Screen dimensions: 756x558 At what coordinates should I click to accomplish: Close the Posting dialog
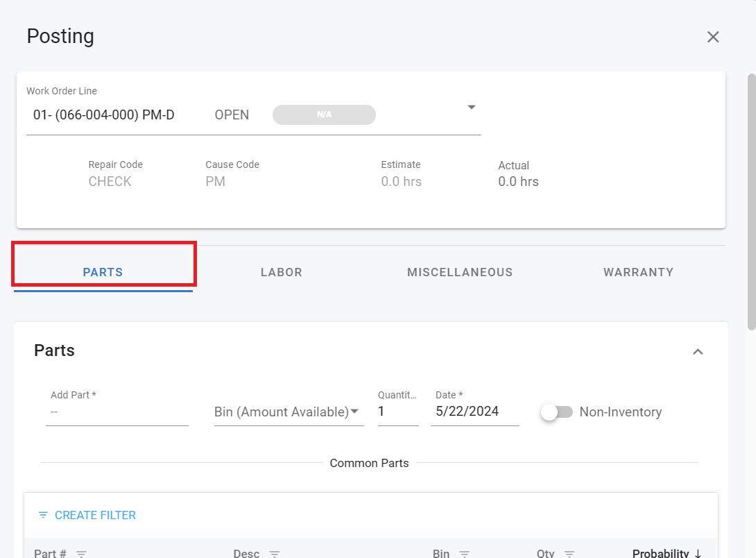712,37
